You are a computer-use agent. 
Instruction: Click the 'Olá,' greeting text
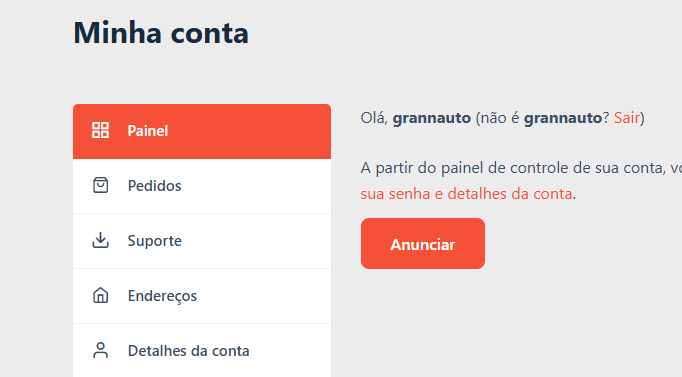374,118
